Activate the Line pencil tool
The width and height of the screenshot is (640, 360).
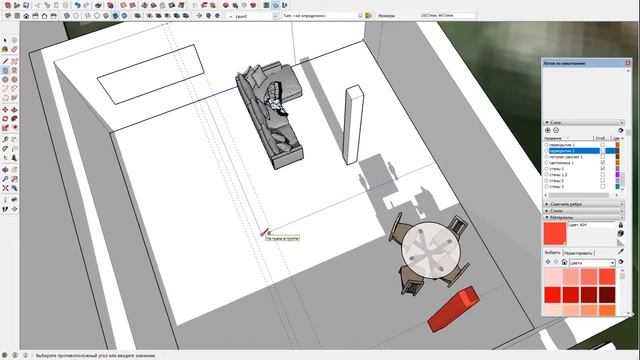click(x=5, y=61)
